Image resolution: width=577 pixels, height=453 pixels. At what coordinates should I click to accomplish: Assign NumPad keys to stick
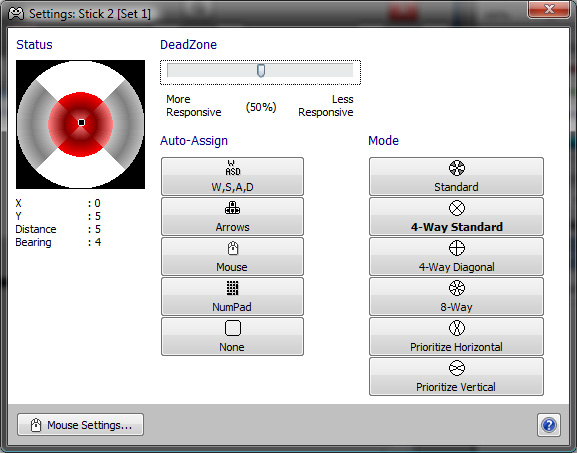(232, 296)
